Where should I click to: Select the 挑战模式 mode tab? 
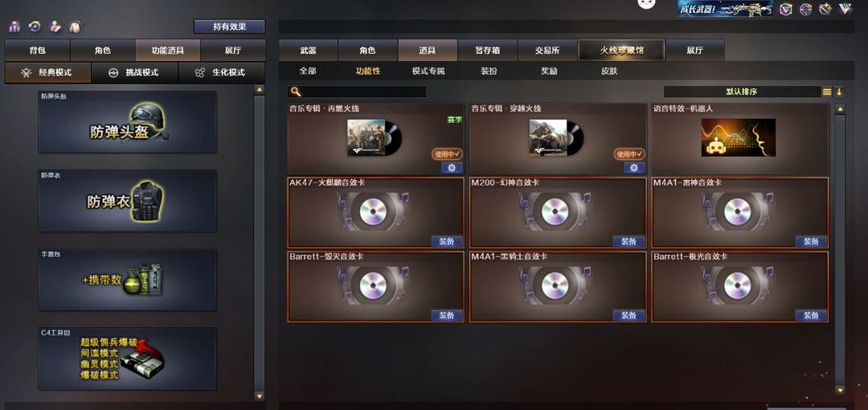click(134, 72)
